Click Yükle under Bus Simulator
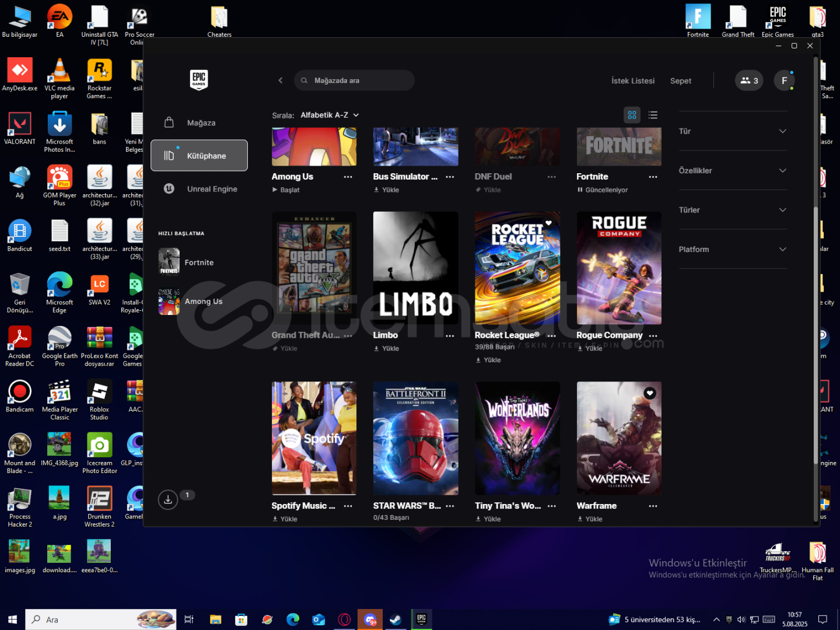The width and height of the screenshot is (840, 630). [386, 190]
